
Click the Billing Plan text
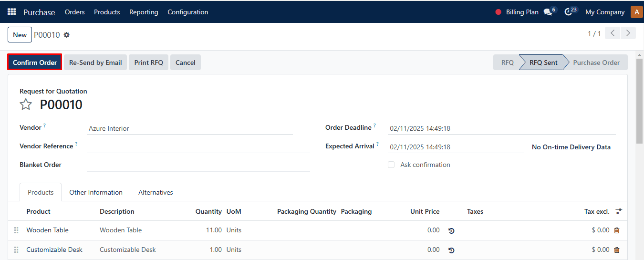tap(522, 12)
